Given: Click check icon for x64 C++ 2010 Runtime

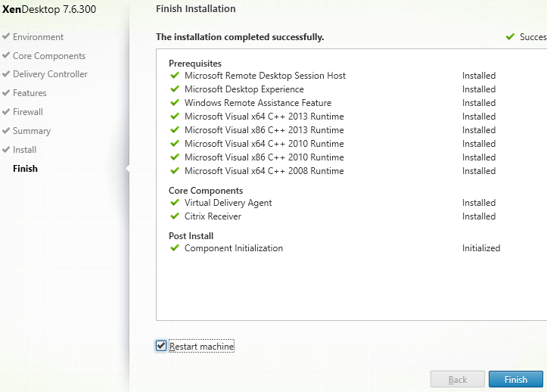Looking at the screenshot, I should 175,144.
